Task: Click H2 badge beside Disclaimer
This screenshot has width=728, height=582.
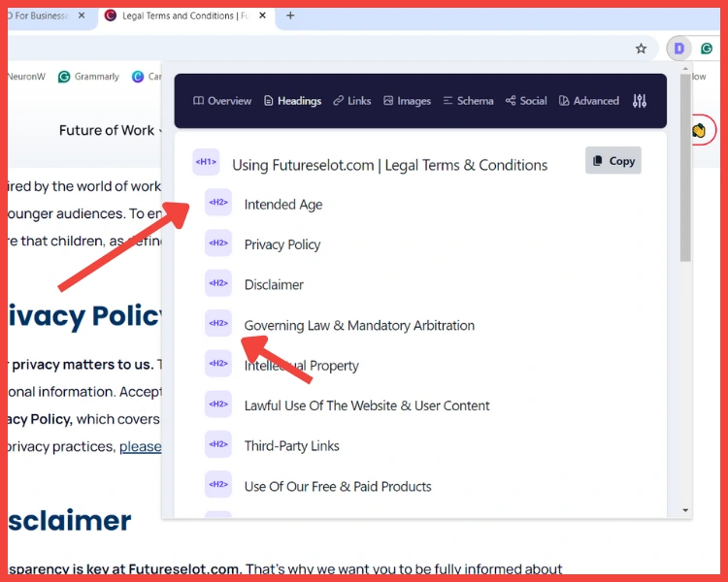Action: 218,283
